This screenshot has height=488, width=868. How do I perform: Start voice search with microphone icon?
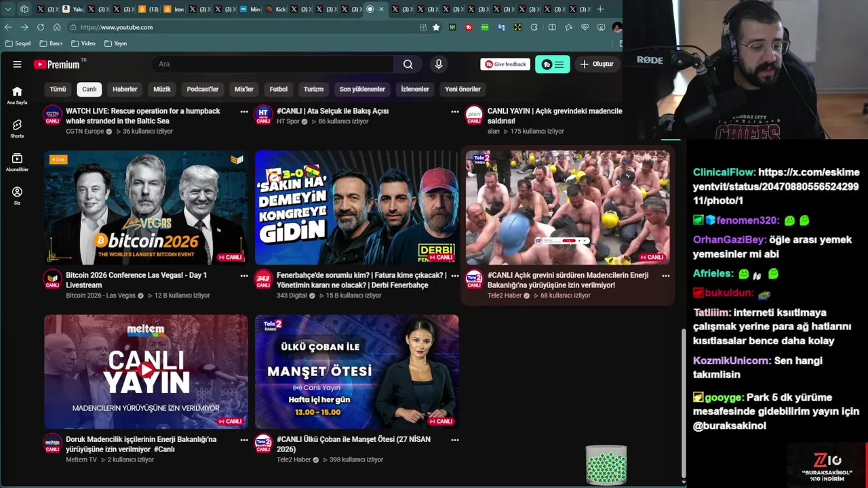click(439, 64)
